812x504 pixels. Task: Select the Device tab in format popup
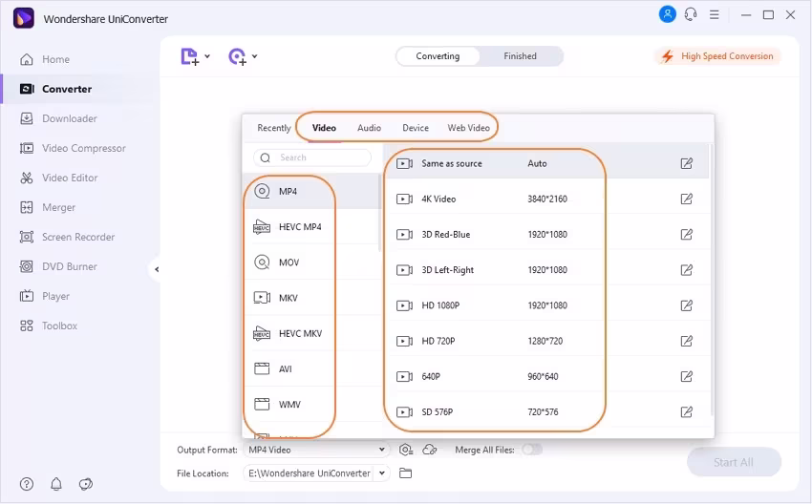[416, 128]
